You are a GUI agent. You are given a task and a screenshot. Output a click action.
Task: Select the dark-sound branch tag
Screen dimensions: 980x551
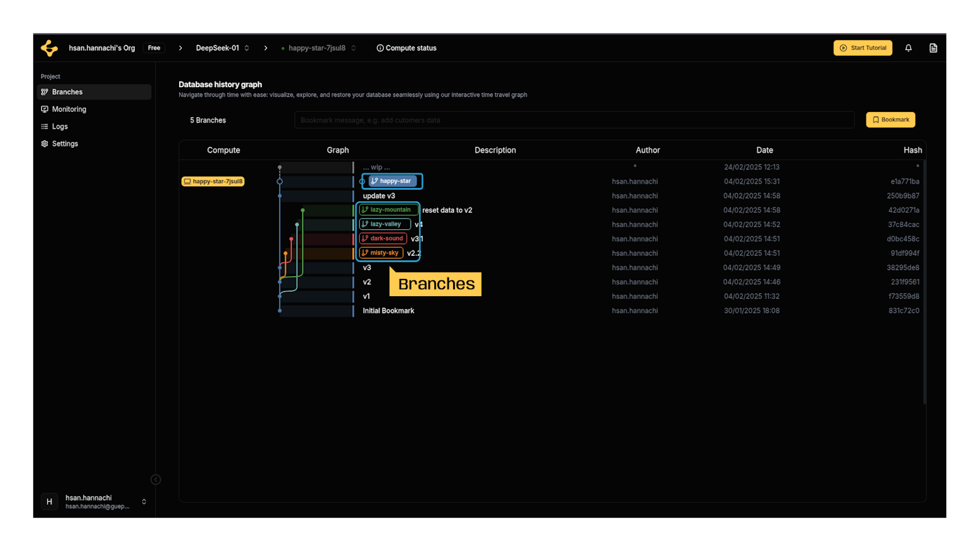pyautogui.click(x=383, y=238)
